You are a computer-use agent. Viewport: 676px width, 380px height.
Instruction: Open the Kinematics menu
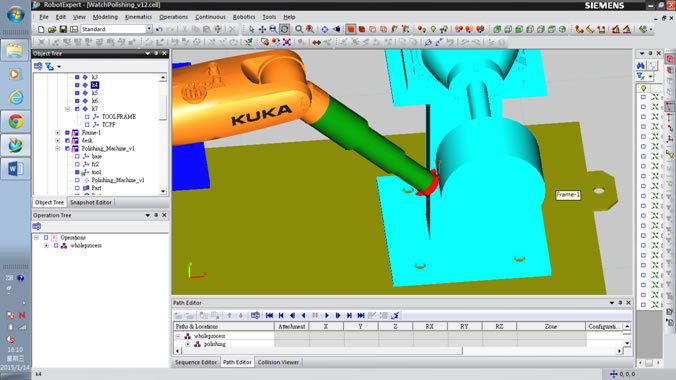(x=138, y=17)
